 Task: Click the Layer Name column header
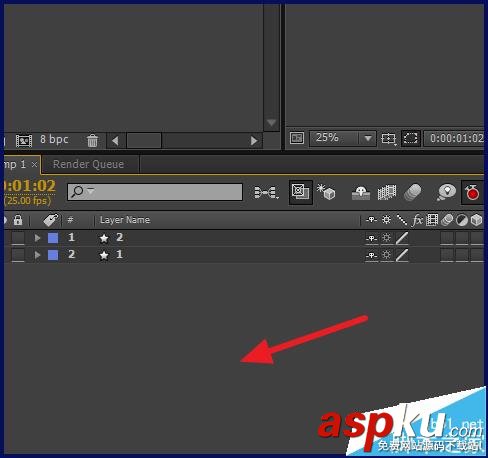pyautogui.click(x=125, y=220)
